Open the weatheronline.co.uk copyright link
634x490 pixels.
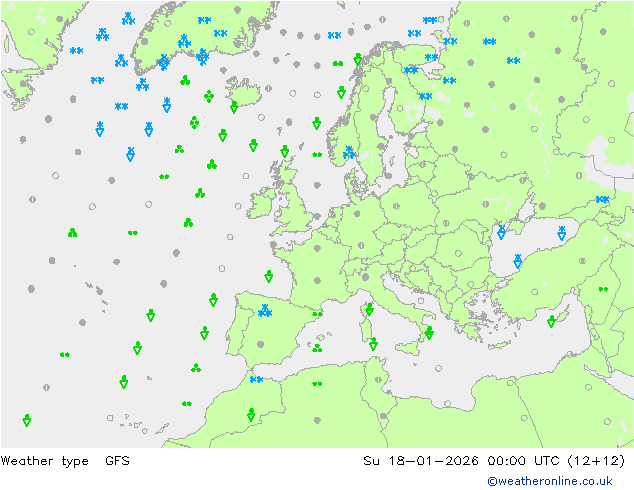(x=550, y=481)
